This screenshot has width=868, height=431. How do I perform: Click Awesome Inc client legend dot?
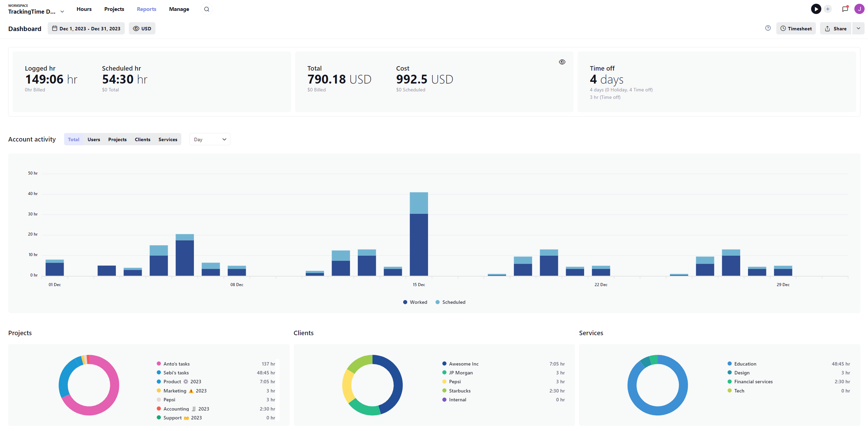[x=444, y=363]
